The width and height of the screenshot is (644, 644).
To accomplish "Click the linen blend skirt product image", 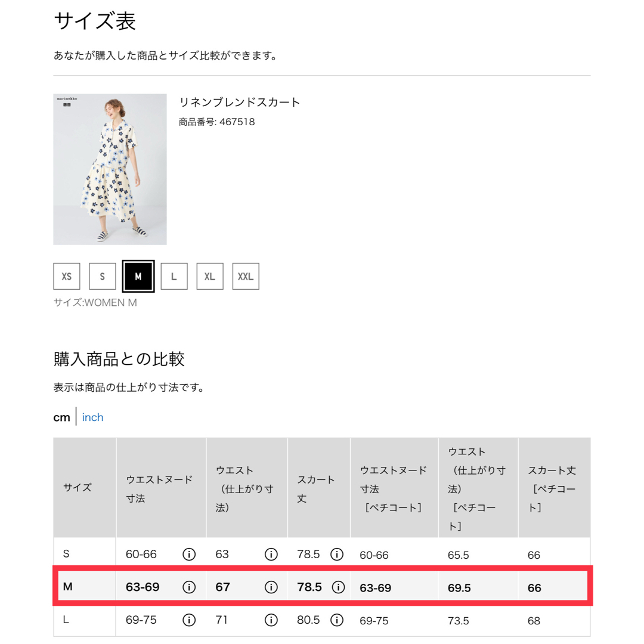I will tap(110, 169).
